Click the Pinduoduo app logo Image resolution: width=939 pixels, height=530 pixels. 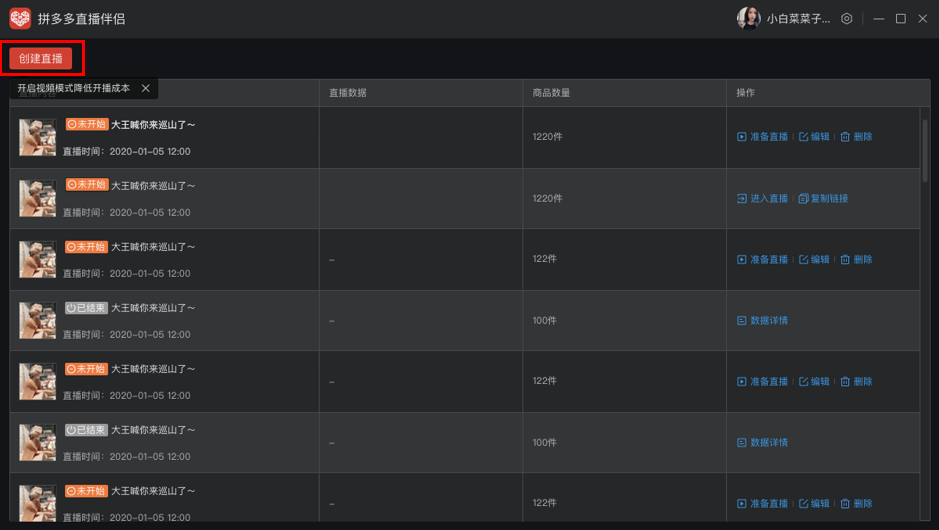(x=20, y=19)
